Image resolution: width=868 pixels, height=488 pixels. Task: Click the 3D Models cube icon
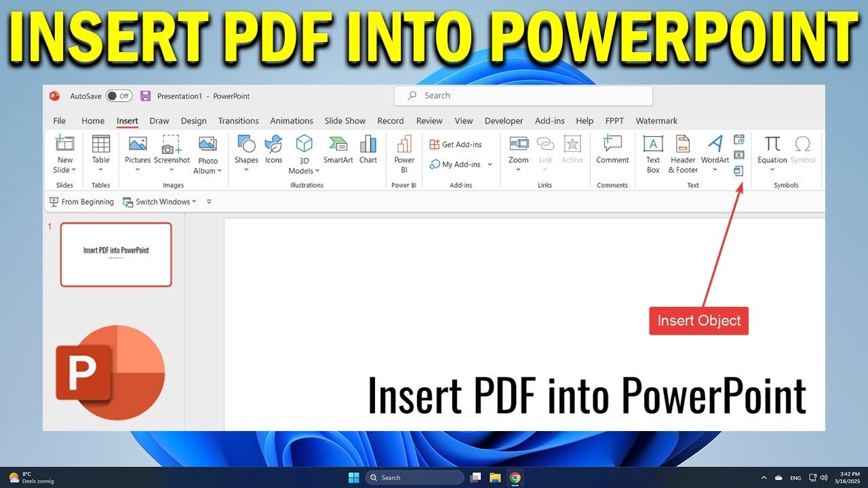[304, 144]
